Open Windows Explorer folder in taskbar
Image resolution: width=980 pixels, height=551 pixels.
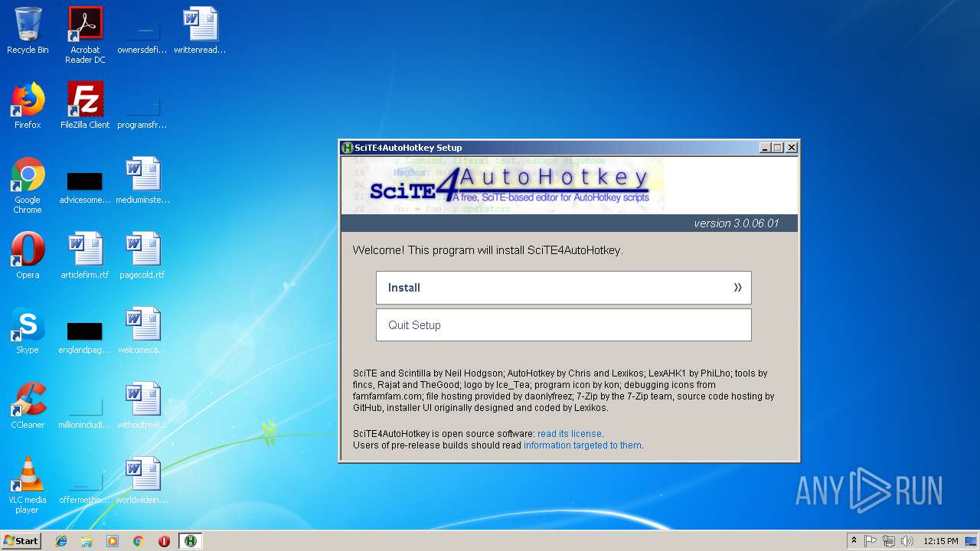tap(87, 541)
